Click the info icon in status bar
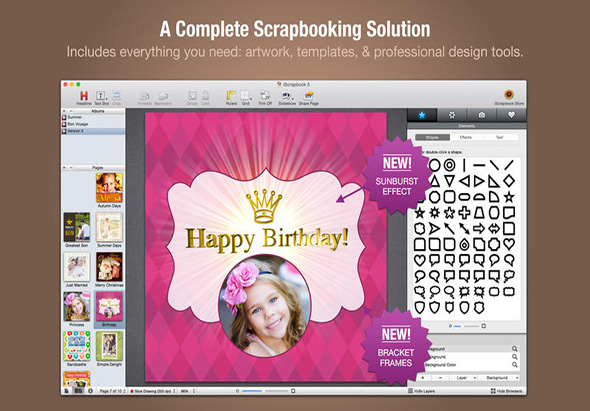 pos(90,391)
